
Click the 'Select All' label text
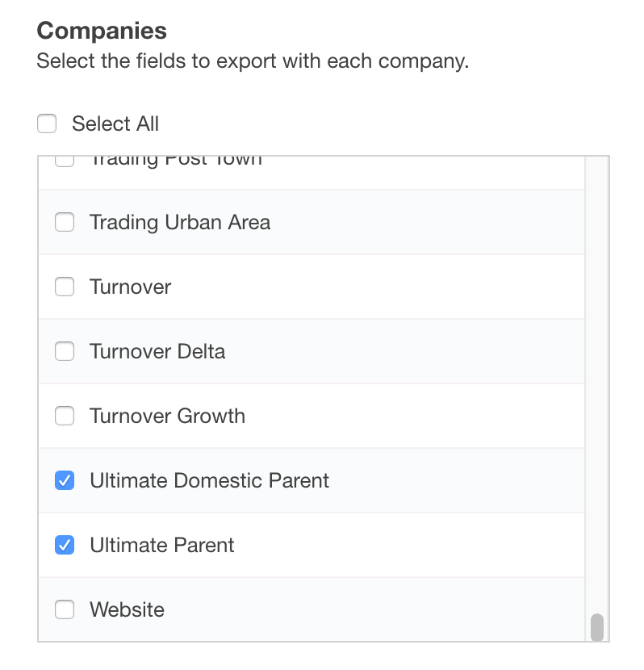[x=115, y=124]
